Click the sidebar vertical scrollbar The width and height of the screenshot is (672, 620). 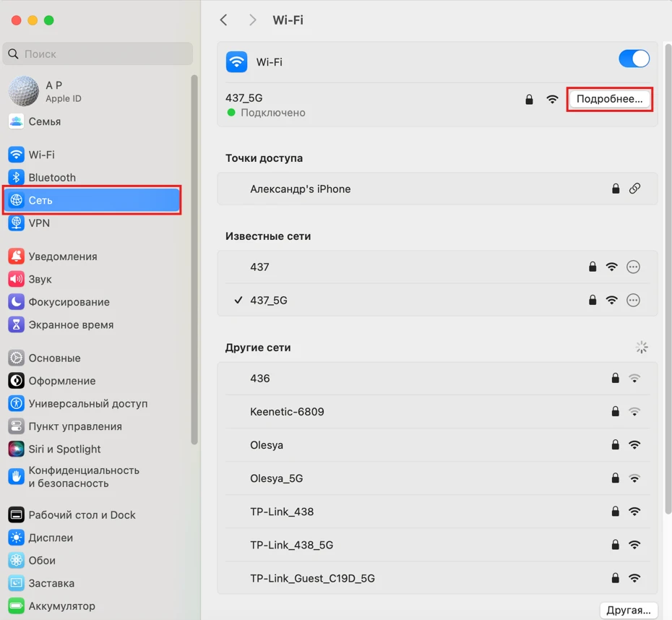[194, 259]
